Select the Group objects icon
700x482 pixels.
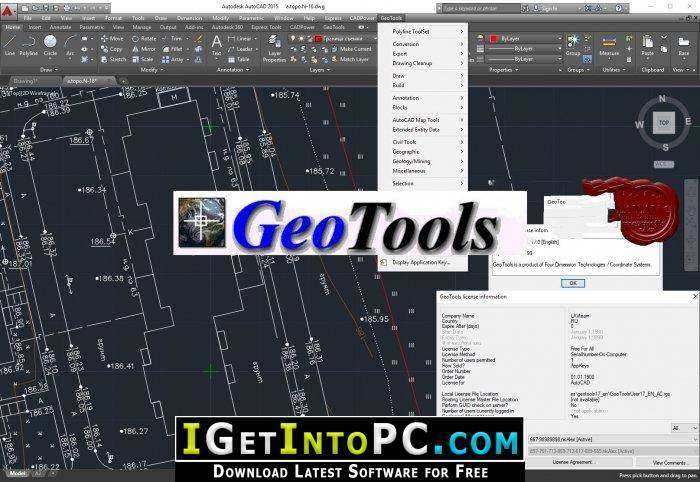click(572, 46)
